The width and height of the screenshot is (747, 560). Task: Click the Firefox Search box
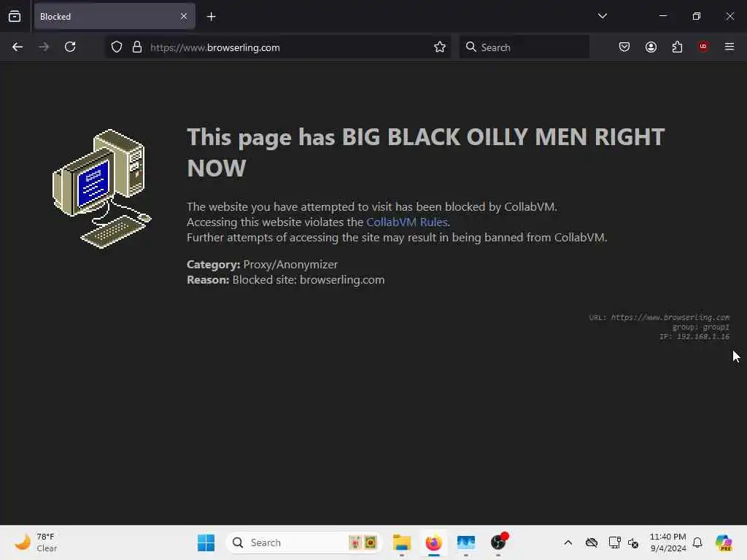click(524, 47)
